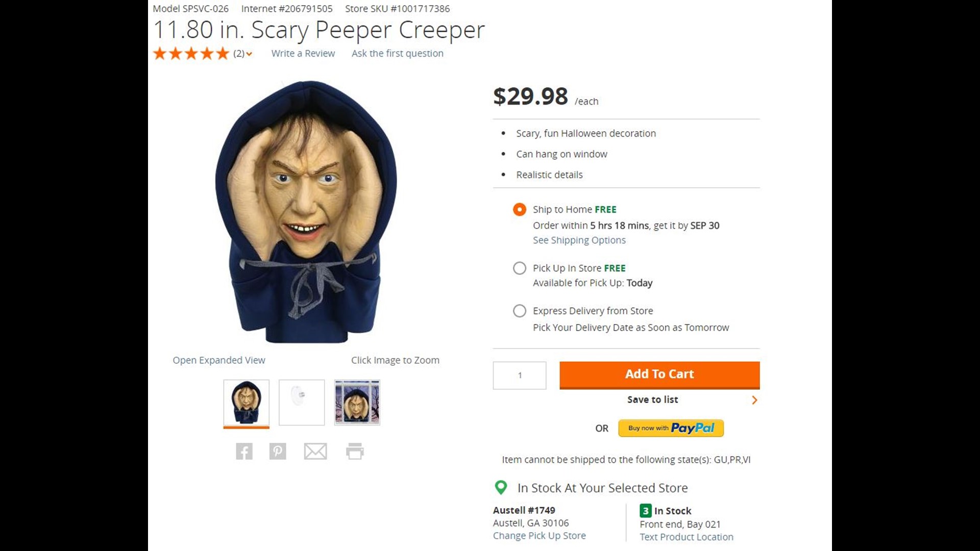Expand Open Expanded View

(x=218, y=360)
